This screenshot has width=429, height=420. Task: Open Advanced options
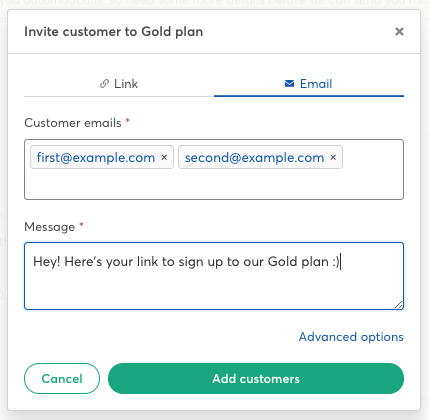(351, 337)
